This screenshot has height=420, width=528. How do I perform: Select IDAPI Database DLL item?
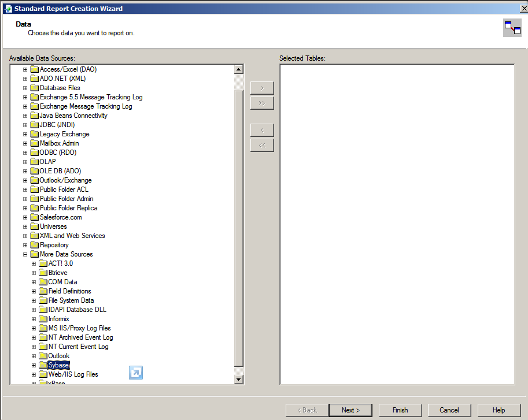pos(77,310)
